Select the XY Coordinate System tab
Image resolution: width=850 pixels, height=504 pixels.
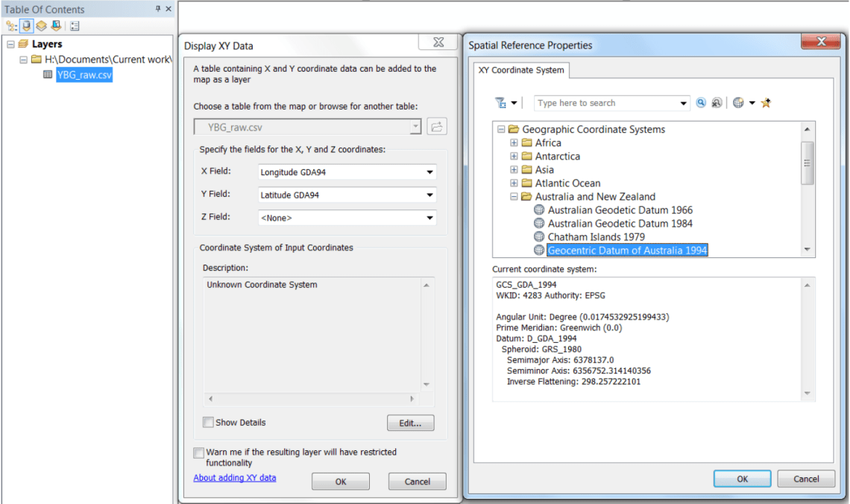(x=522, y=71)
